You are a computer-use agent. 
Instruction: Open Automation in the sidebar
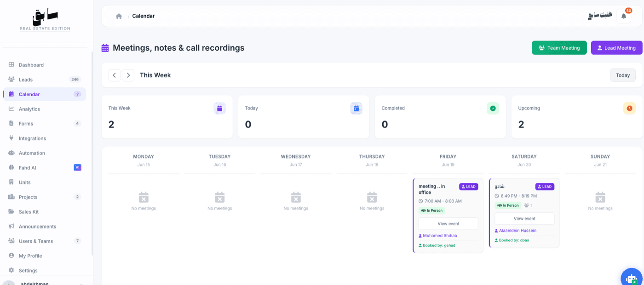45,153
